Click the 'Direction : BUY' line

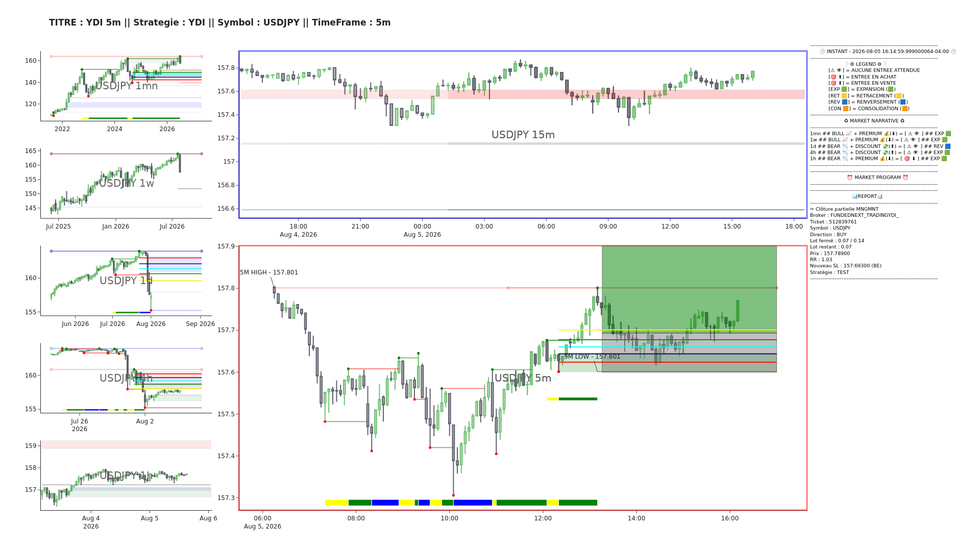point(828,235)
